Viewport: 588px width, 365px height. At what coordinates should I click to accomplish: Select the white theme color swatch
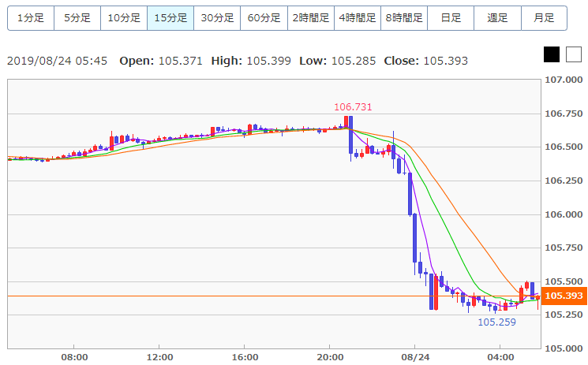point(573,54)
